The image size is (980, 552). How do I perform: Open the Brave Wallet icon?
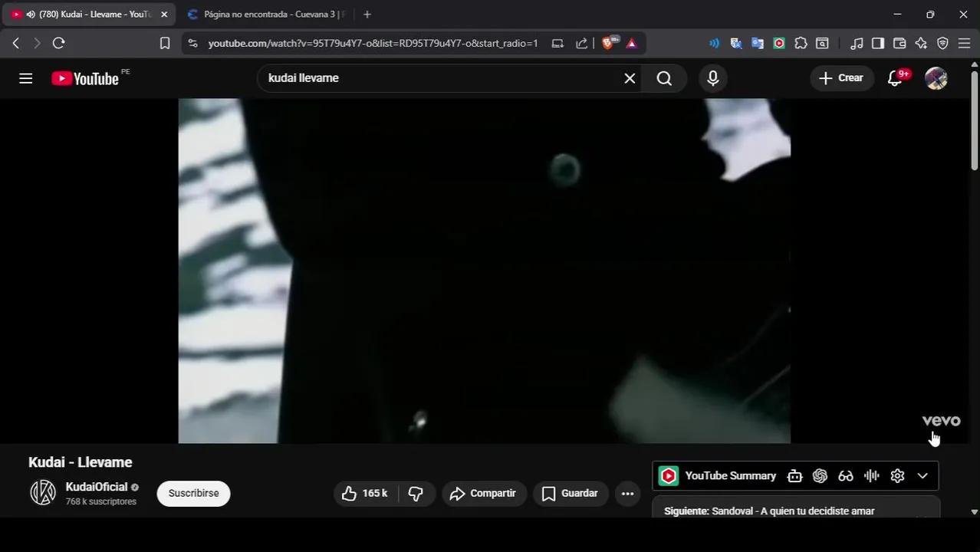point(900,44)
